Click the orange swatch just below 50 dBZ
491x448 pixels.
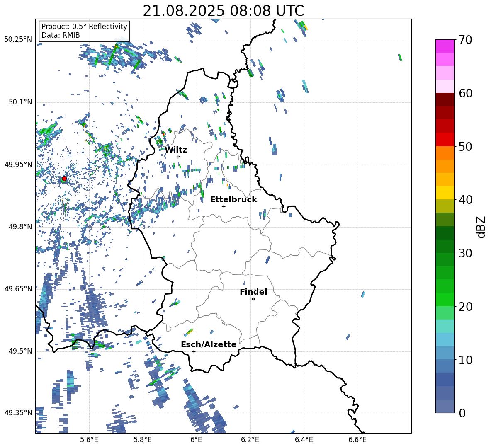point(445,153)
